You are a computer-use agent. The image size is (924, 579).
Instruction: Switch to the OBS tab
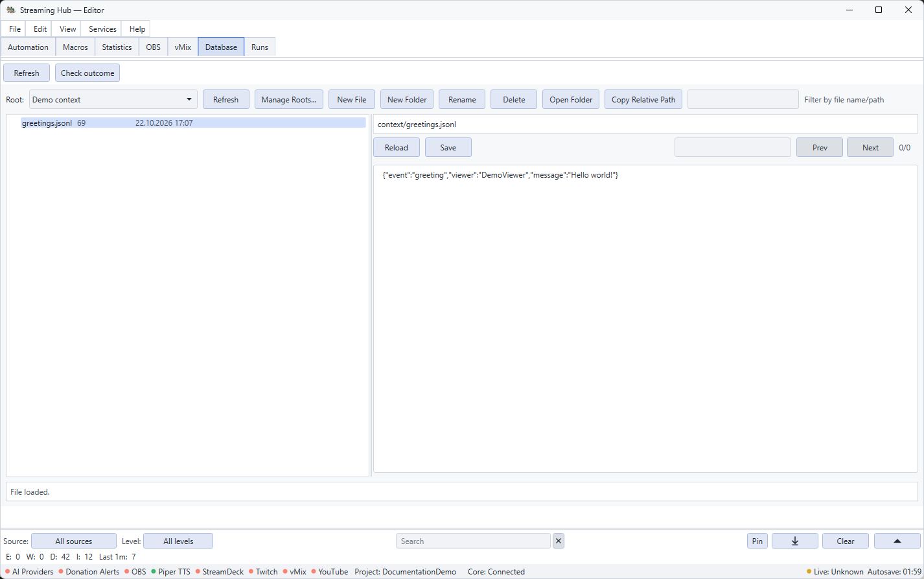pos(153,47)
